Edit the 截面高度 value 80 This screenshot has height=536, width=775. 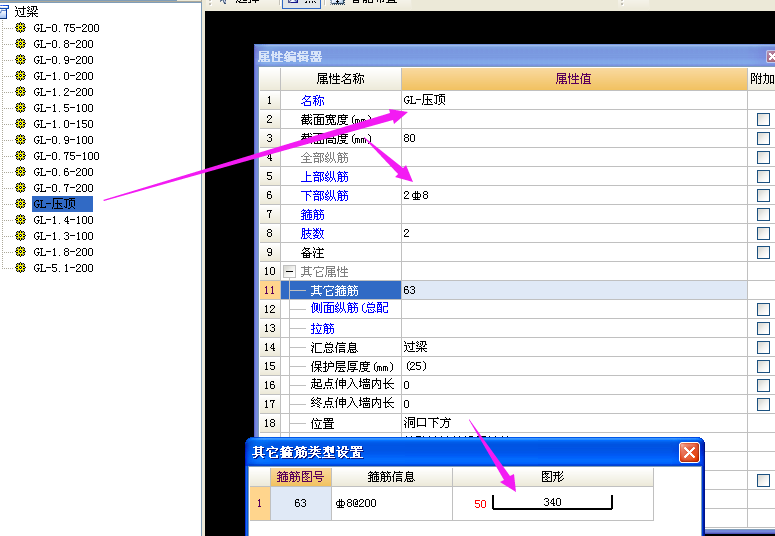click(574, 138)
